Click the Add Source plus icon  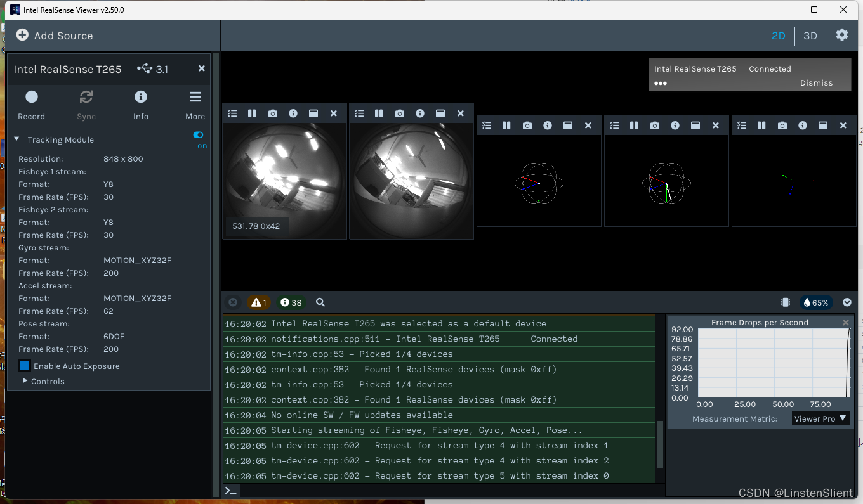22,36
